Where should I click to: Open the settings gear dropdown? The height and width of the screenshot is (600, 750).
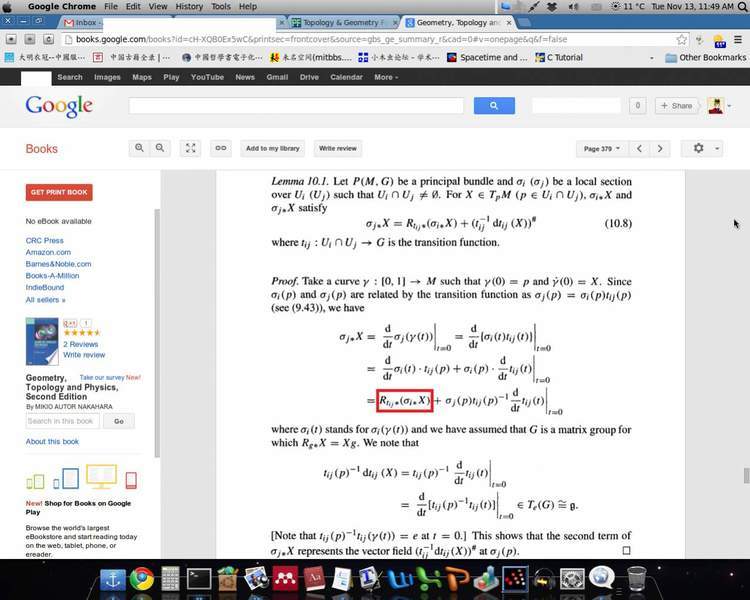tap(702, 148)
